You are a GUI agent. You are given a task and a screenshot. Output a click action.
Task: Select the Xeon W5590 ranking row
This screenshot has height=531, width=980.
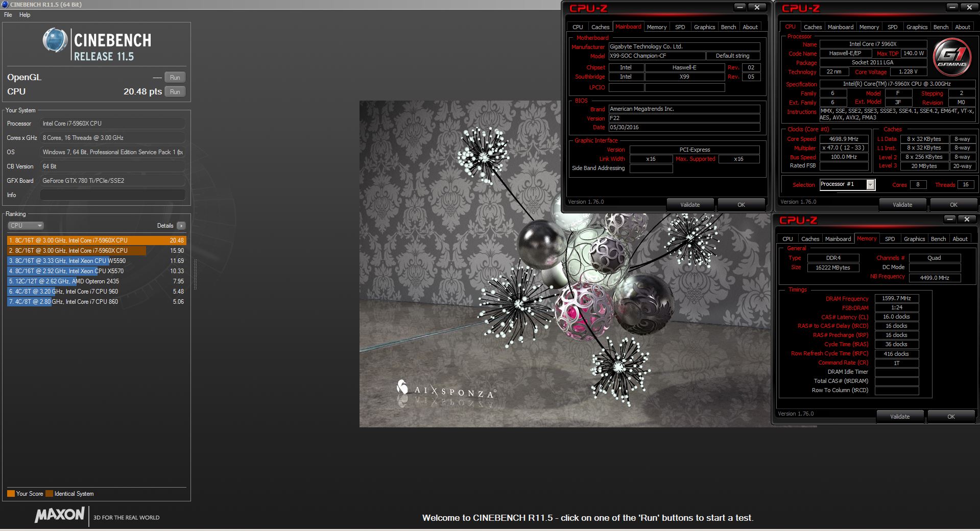pos(97,261)
